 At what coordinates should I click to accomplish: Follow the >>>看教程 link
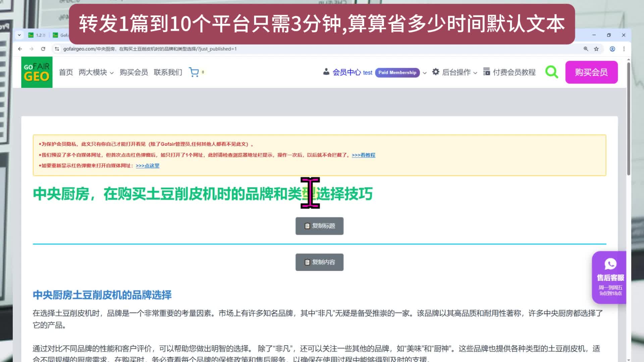click(x=363, y=155)
